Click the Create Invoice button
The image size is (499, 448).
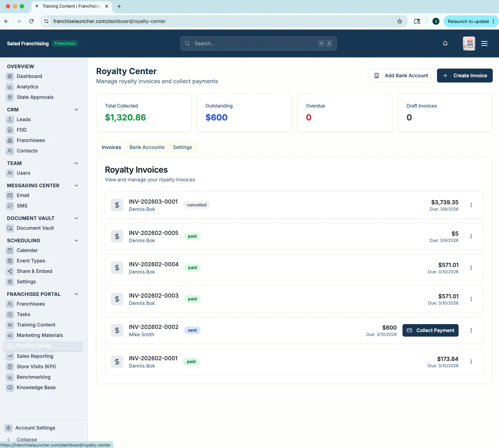click(465, 76)
